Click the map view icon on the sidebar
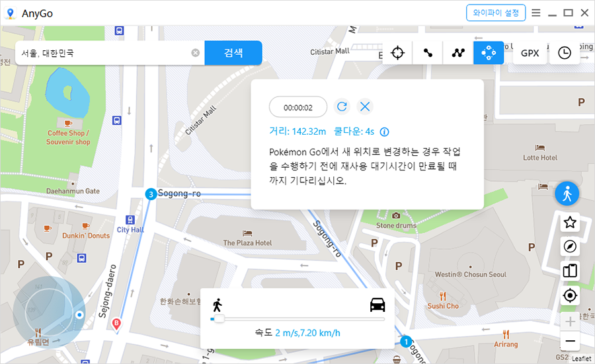This screenshot has height=364, width=595. coord(569,270)
